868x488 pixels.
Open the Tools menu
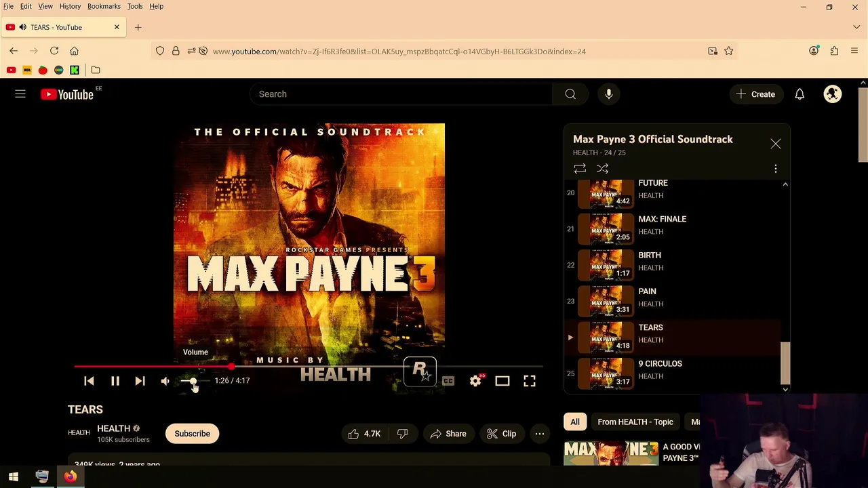[x=135, y=6]
